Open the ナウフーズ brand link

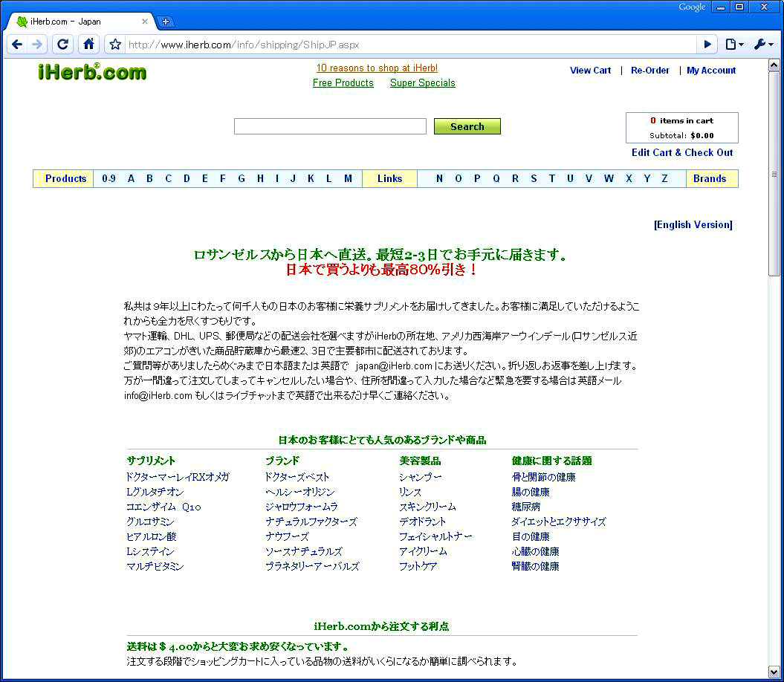(x=287, y=536)
